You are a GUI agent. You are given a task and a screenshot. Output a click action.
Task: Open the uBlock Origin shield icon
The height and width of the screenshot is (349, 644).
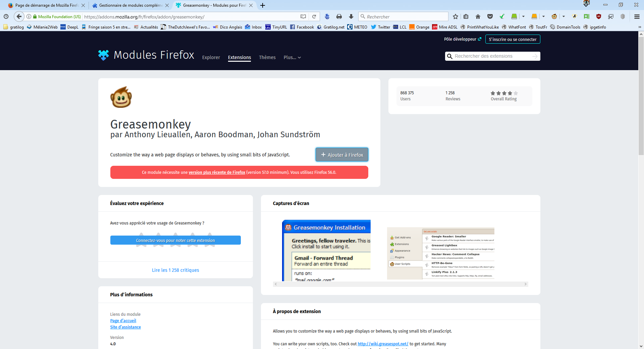[x=599, y=16]
